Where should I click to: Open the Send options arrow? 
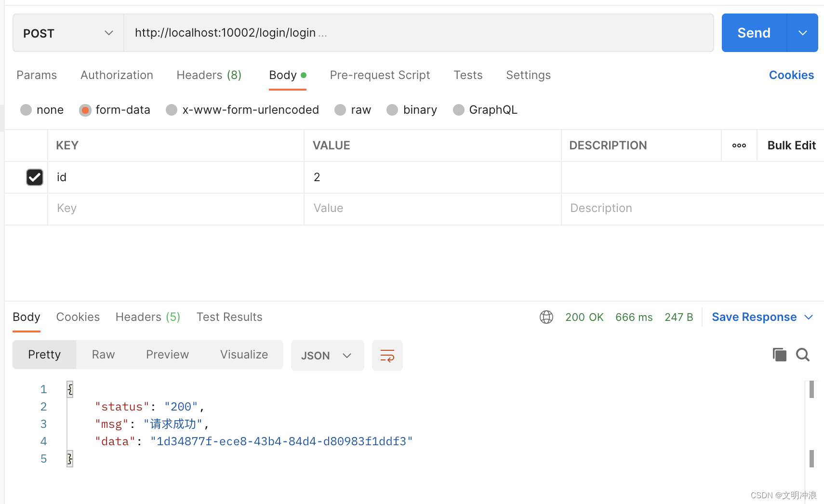pyautogui.click(x=802, y=33)
